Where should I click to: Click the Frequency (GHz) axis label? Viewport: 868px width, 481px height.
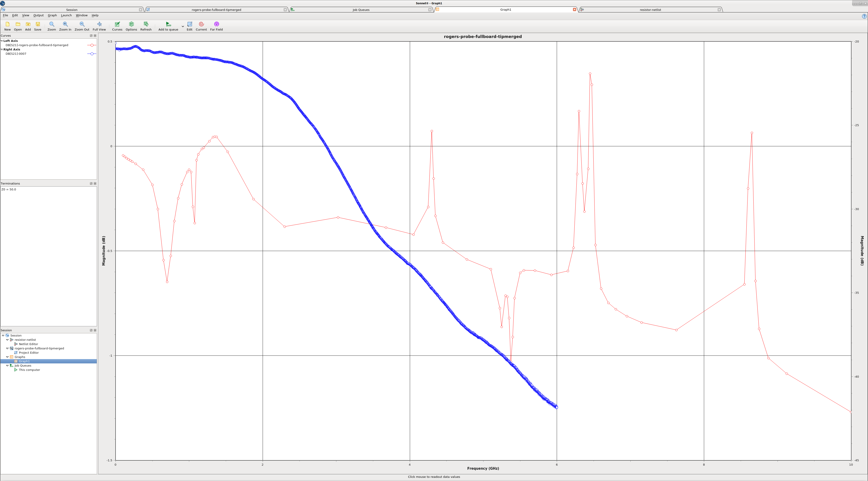[483, 468]
